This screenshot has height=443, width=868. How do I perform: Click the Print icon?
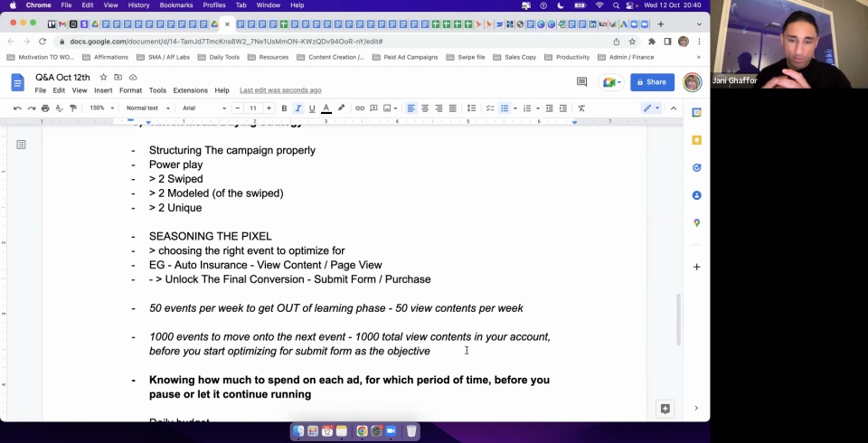click(x=45, y=108)
